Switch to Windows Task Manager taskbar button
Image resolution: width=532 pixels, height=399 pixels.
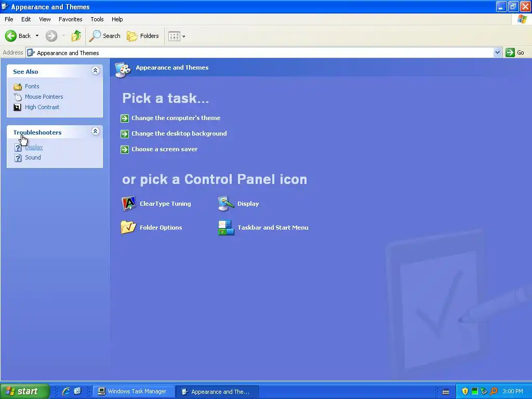pyautogui.click(x=135, y=392)
